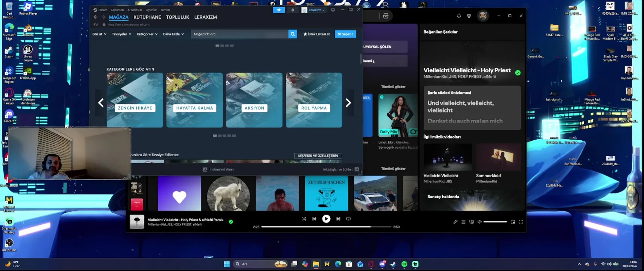
Task: Show next categories with right carousel arrow
Action: (x=348, y=103)
